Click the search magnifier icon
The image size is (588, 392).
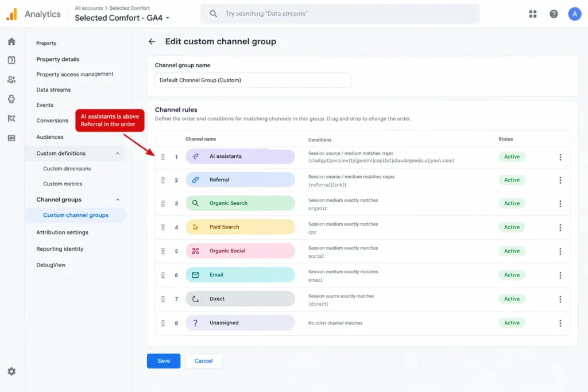coord(214,14)
